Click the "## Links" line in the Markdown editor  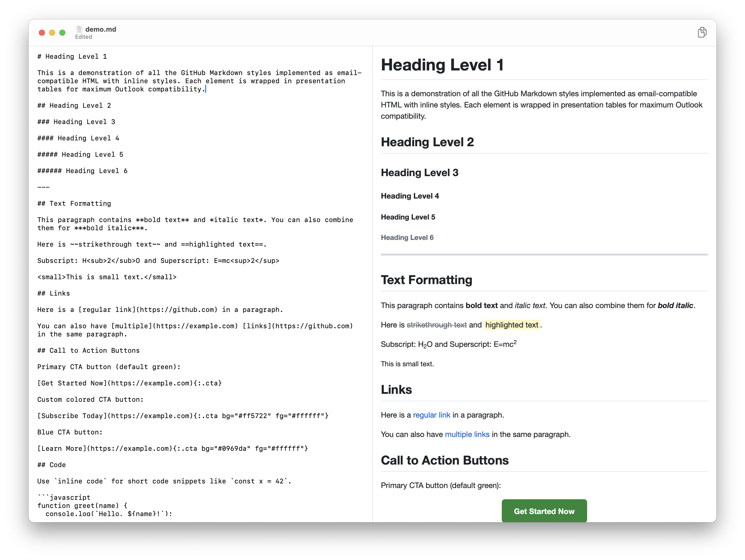54,293
